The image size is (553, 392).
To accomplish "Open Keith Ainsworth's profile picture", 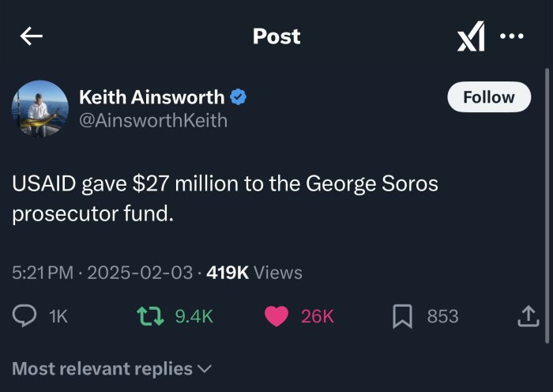I will coord(39,108).
